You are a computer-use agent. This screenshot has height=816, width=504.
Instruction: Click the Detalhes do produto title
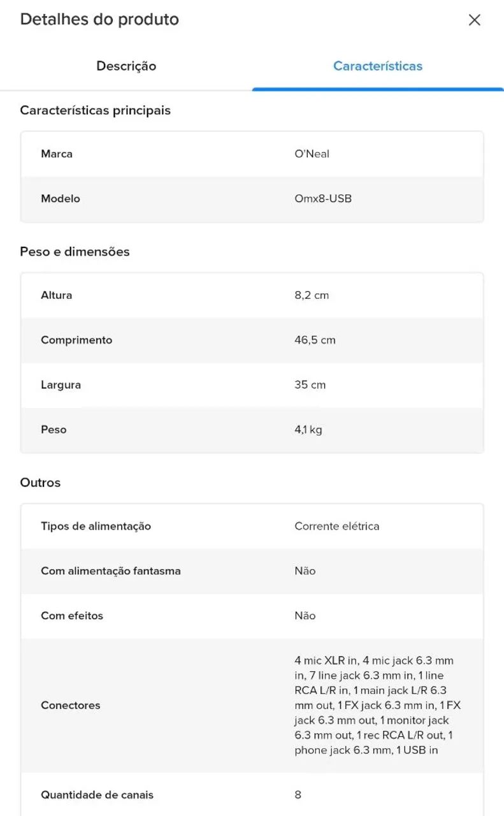[x=99, y=20]
